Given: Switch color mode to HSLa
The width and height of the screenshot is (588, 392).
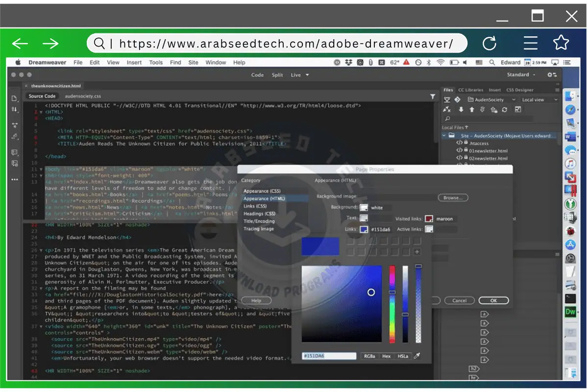Looking at the screenshot, I should tap(403, 356).
